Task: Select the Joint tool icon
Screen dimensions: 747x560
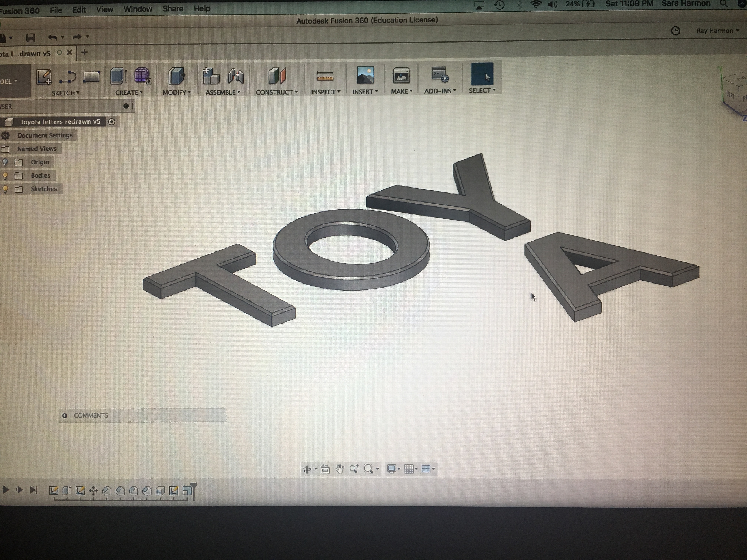Action: click(x=236, y=76)
